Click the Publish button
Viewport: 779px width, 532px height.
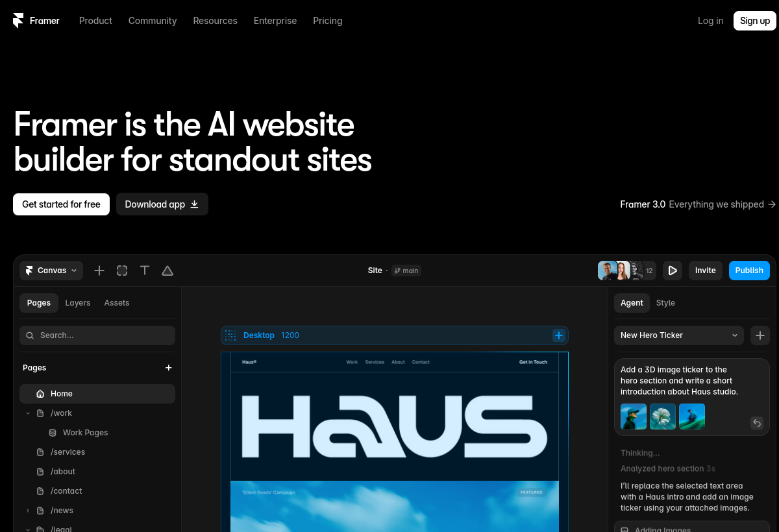pyautogui.click(x=749, y=271)
